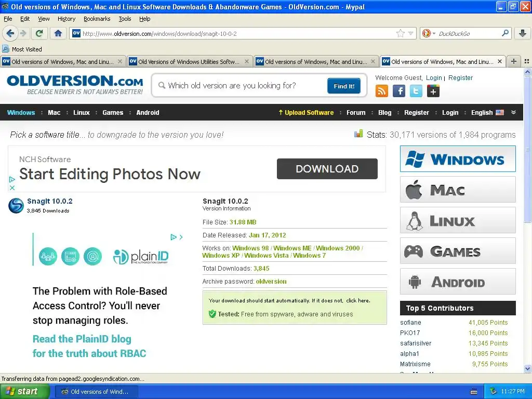Click the keyboard icon in system tray

coord(474,392)
